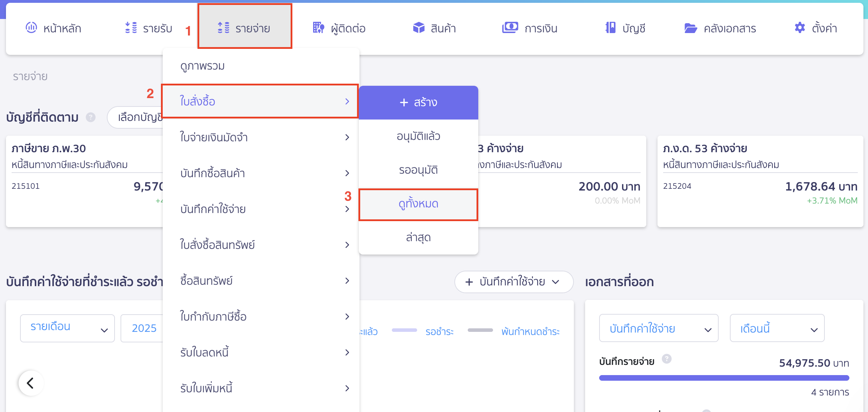Click the เอกสารที่ออก heading

point(619,282)
